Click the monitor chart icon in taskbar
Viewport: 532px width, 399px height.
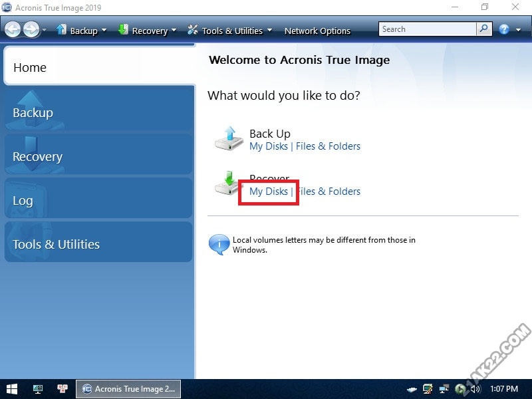[x=38, y=389]
